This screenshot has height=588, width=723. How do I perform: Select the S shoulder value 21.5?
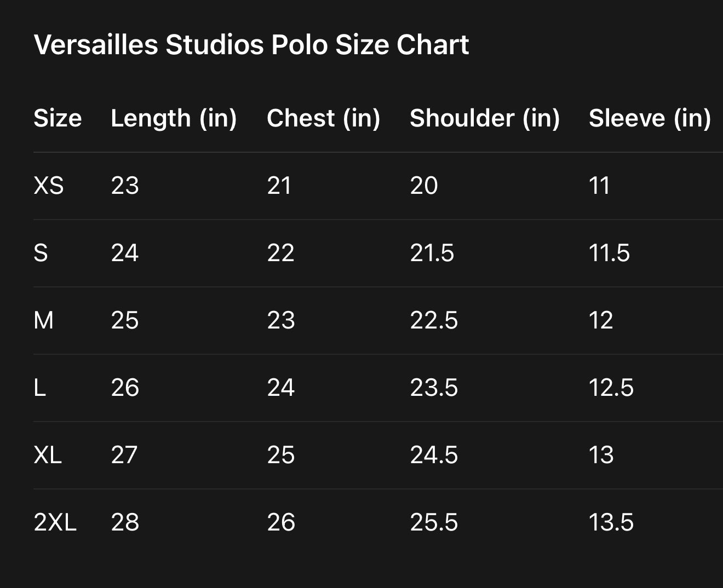[x=432, y=253]
